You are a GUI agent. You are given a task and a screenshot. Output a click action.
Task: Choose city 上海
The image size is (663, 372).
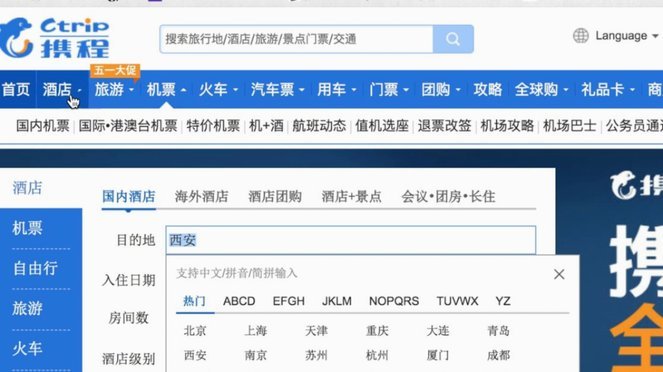[x=256, y=331]
